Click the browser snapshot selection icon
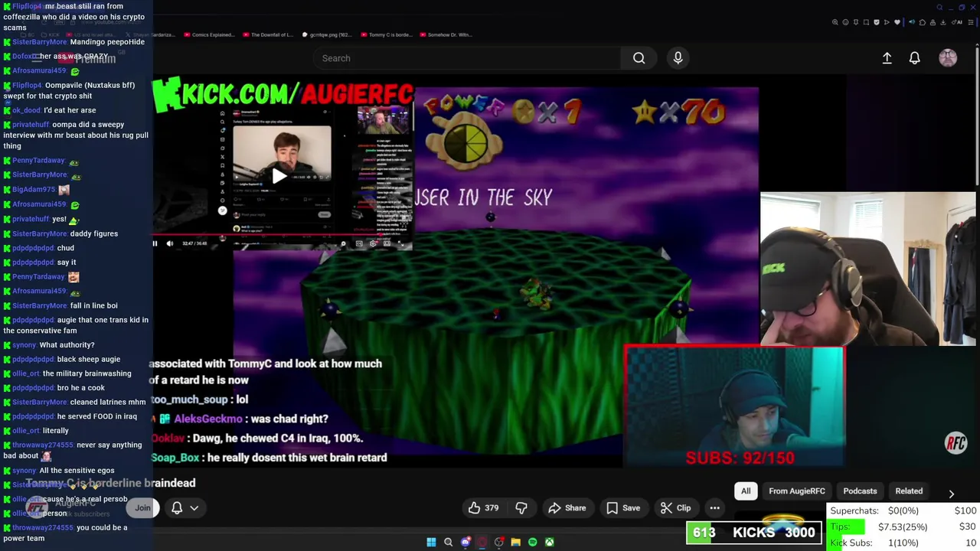The height and width of the screenshot is (551, 980). (x=866, y=22)
